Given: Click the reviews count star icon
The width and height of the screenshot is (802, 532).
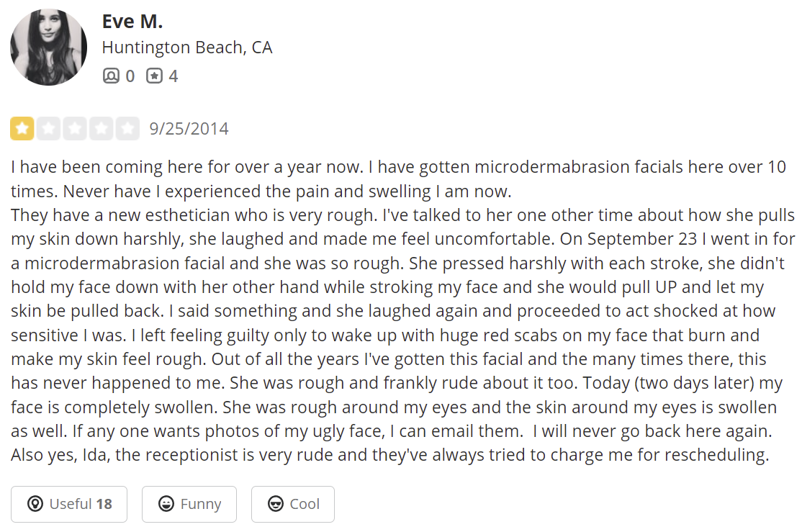Looking at the screenshot, I should coord(155,76).
